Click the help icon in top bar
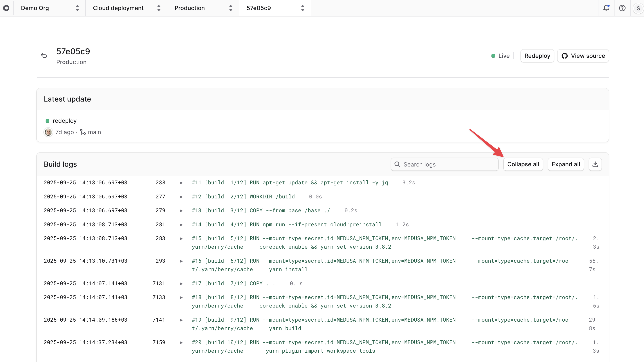Viewport: 644px width, 362px height. coord(622,8)
